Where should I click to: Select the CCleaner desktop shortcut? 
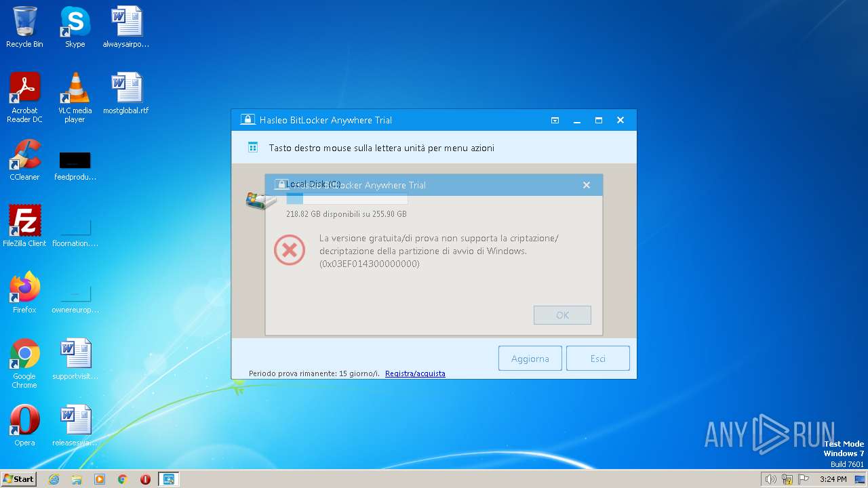(24, 160)
